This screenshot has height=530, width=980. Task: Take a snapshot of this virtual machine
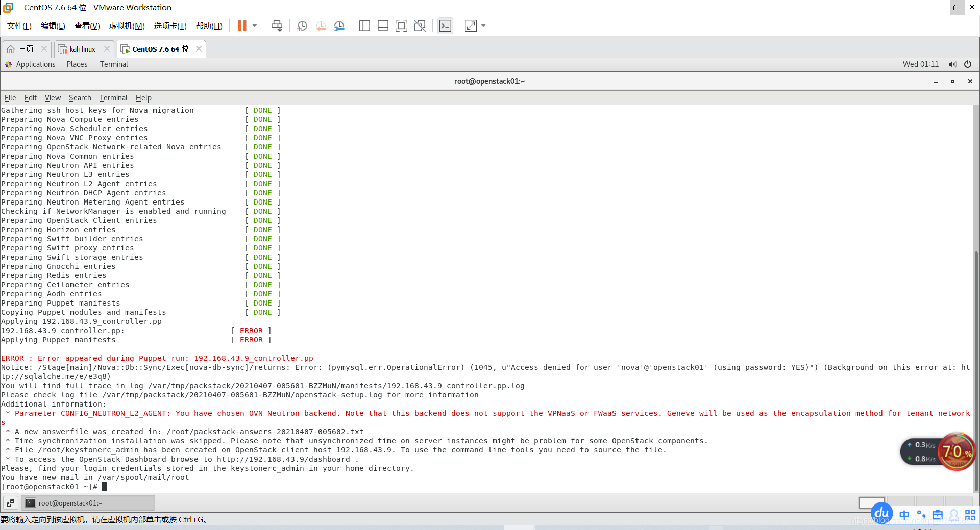(302, 26)
